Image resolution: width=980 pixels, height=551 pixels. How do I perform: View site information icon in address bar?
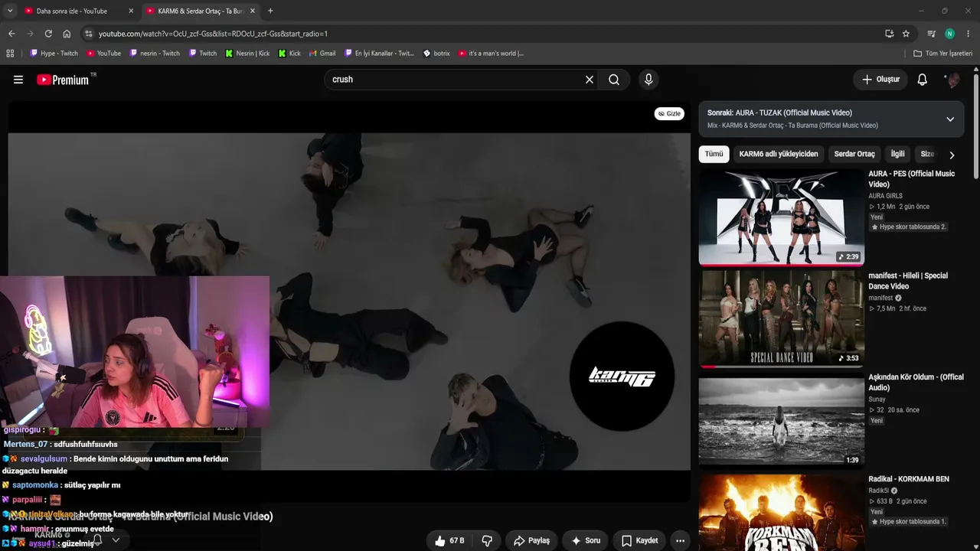point(89,34)
